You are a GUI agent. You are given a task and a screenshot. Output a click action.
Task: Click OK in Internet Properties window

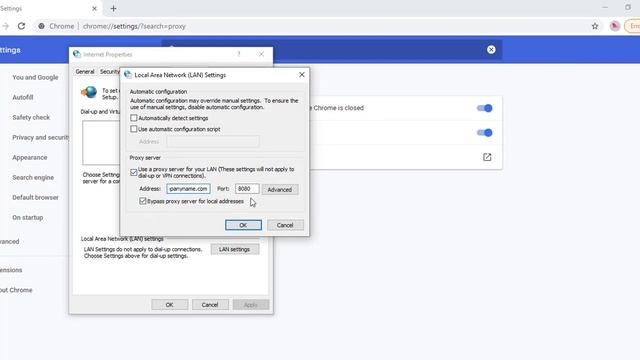(x=169, y=305)
